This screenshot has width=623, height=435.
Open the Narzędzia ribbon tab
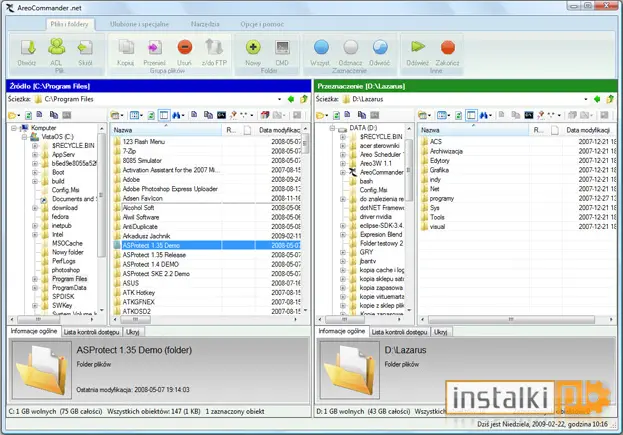(x=205, y=24)
